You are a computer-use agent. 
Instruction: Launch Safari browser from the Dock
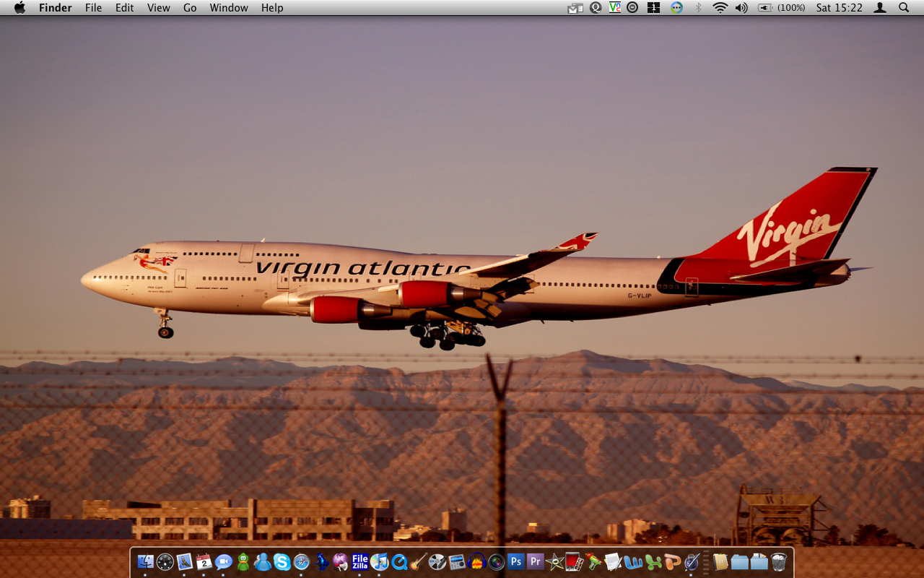pyautogui.click(x=302, y=561)
